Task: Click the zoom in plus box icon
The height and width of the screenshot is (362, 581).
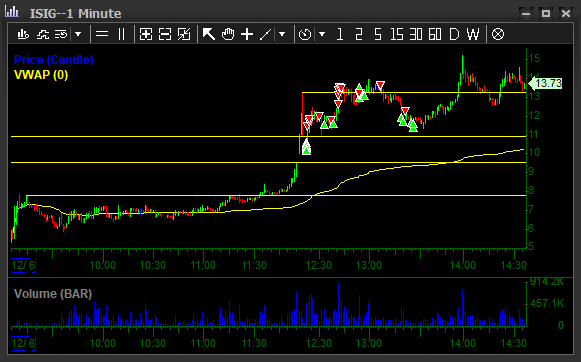Action: pyautogui.click(x=146, y=34)
